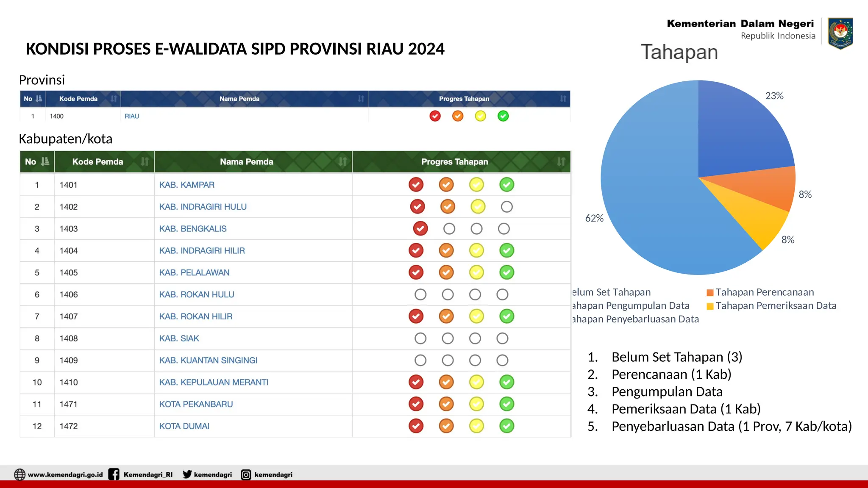Open the KAB. KAMPAR link
The image size is (868, 488).
pos(186,185)
